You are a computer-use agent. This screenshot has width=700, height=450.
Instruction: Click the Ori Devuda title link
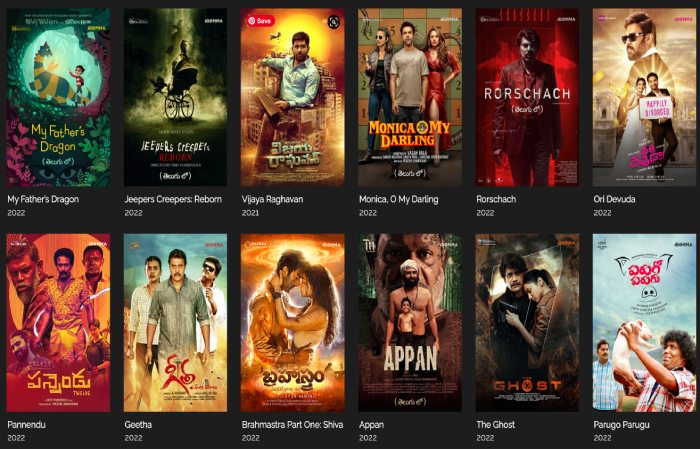[614, 200]
